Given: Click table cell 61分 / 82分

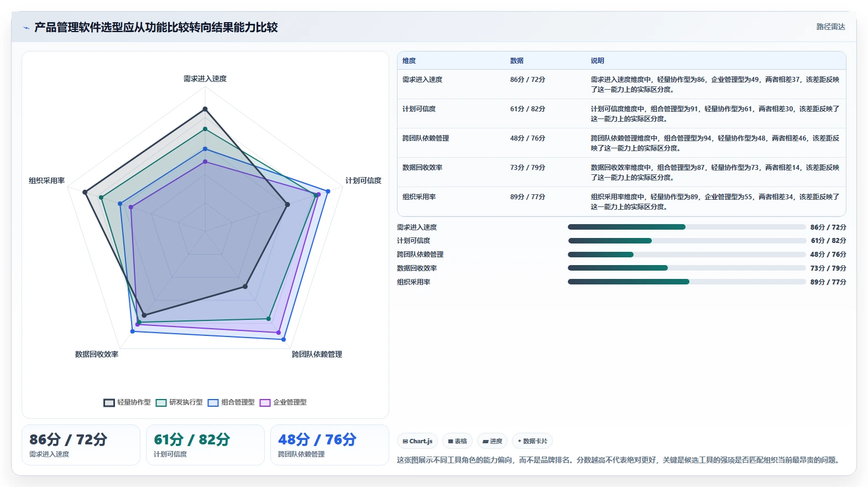Looking at the screenshot, I should coord(527,109).
